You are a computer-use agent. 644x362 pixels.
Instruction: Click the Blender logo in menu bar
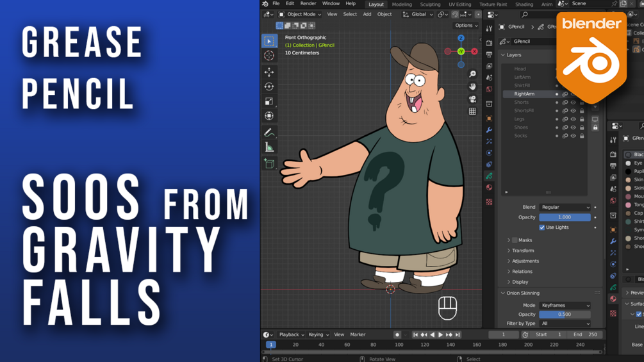[265, 4]
